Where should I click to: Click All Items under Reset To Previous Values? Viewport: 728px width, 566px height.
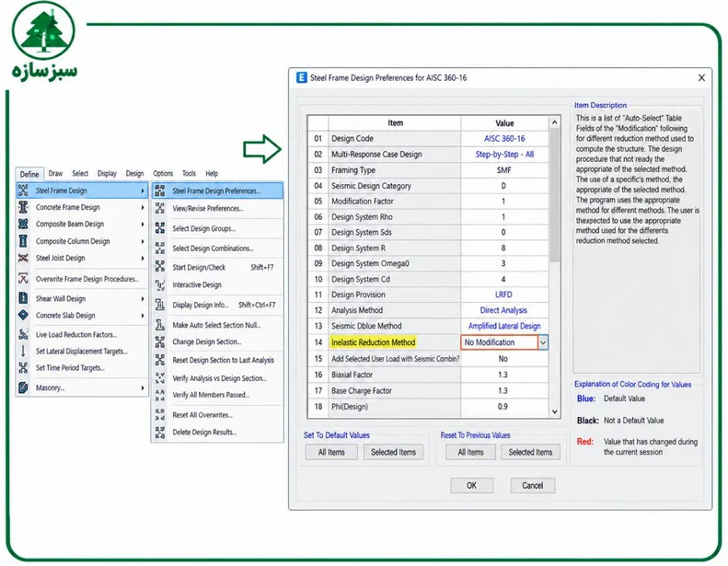click(471, 452)
